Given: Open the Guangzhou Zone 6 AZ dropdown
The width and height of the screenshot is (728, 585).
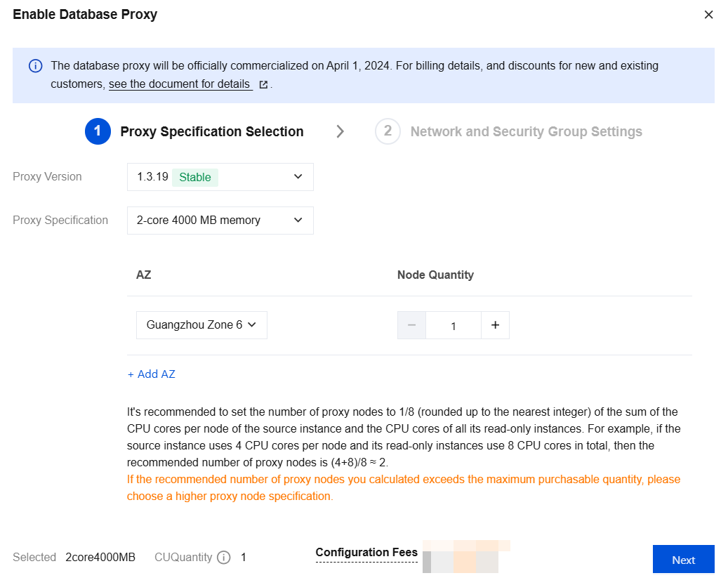Looking at the screenshot, I should [x=201, y=325].
